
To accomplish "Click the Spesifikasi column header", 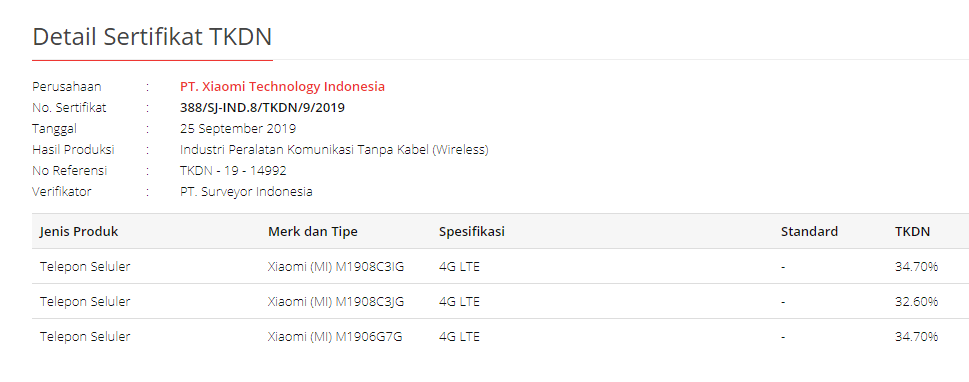I will pyautogui.click(x=472, y=232).
